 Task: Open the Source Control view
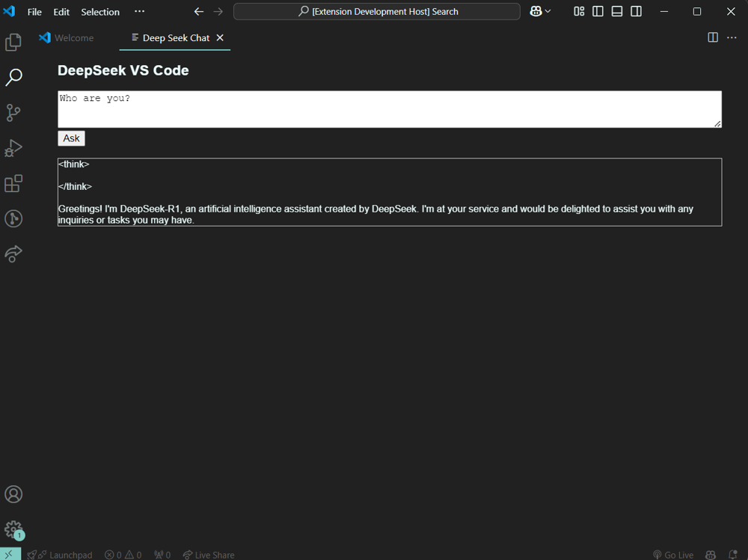[x=13, y=113]
